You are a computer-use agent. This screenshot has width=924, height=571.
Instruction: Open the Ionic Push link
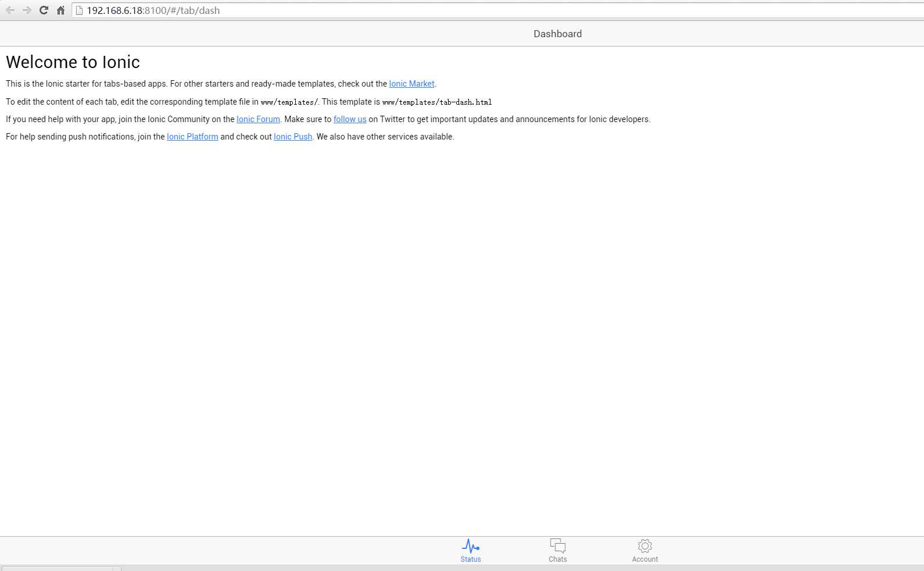293,137
